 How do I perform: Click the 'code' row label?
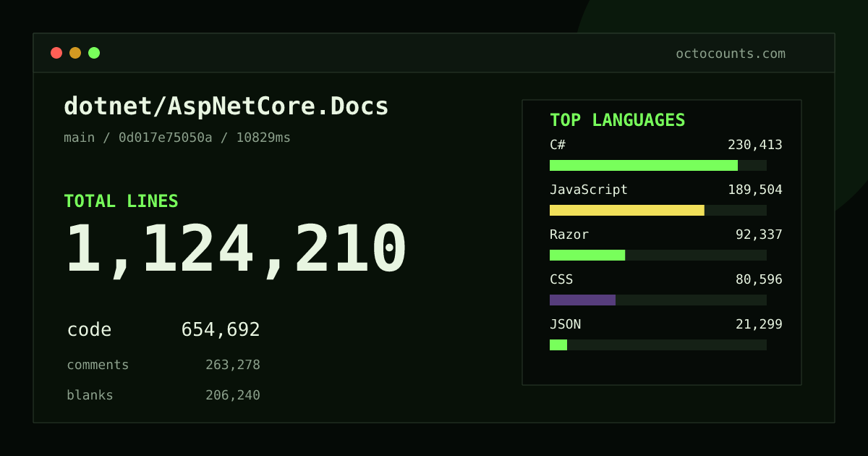point(89,330)
